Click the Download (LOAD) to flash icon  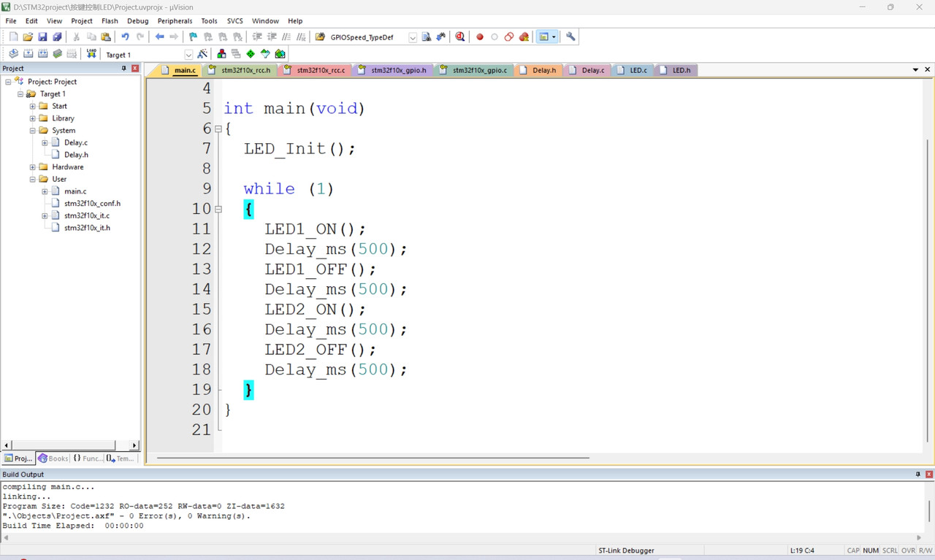click(91, 54)
